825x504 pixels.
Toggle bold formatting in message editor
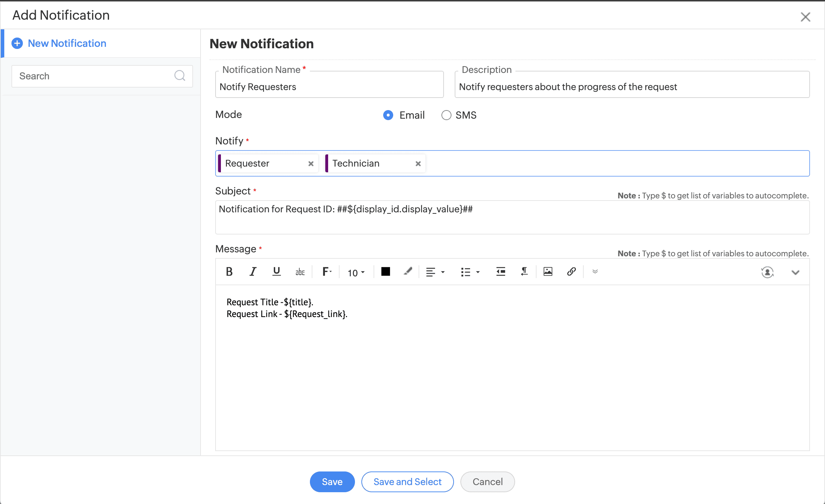click(229, 272)
